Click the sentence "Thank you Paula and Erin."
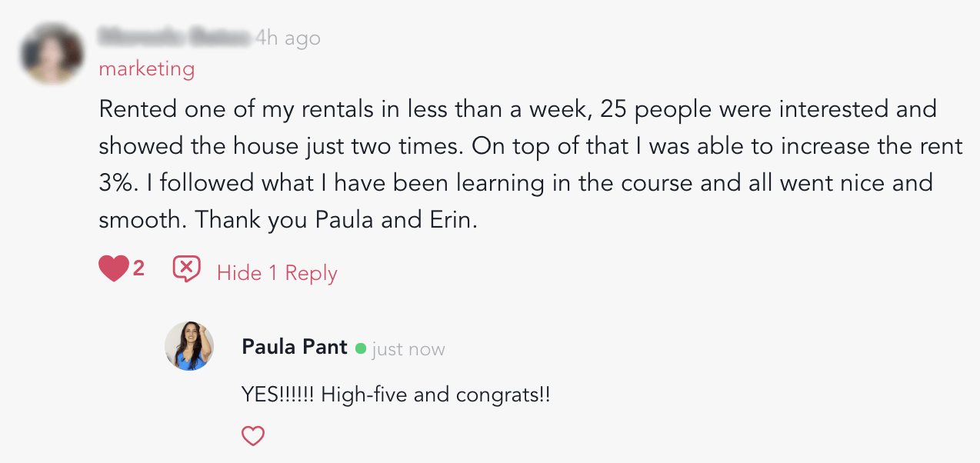Image resolution: width=980 pixels, height=463 pixels. click(x=337, y=221)
